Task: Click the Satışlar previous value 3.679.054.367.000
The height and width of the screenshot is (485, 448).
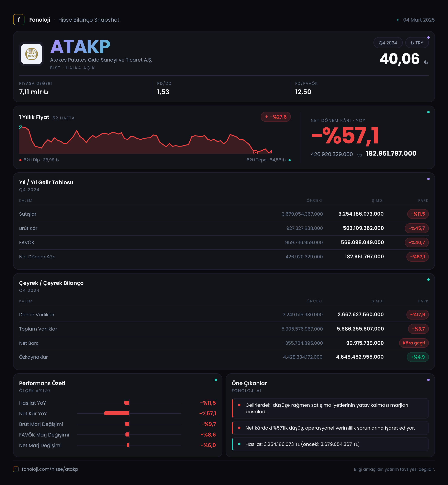Action: click(x=302, y=214)
